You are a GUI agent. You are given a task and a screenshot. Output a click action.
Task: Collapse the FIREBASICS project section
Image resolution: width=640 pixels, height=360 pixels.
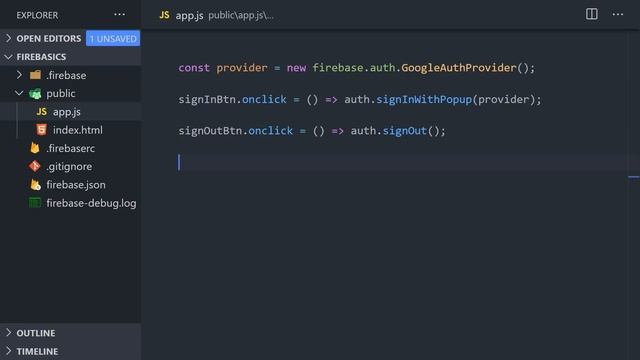(8, 57)
